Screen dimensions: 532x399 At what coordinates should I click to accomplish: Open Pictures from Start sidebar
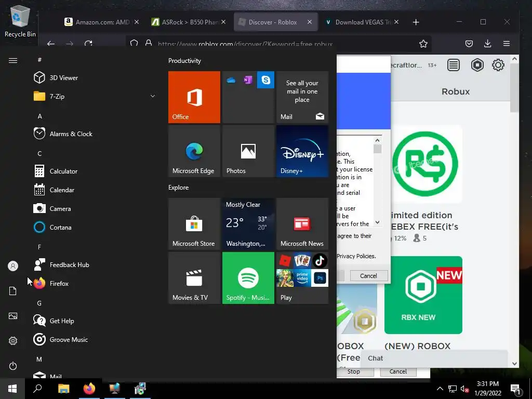pos(13,316)
